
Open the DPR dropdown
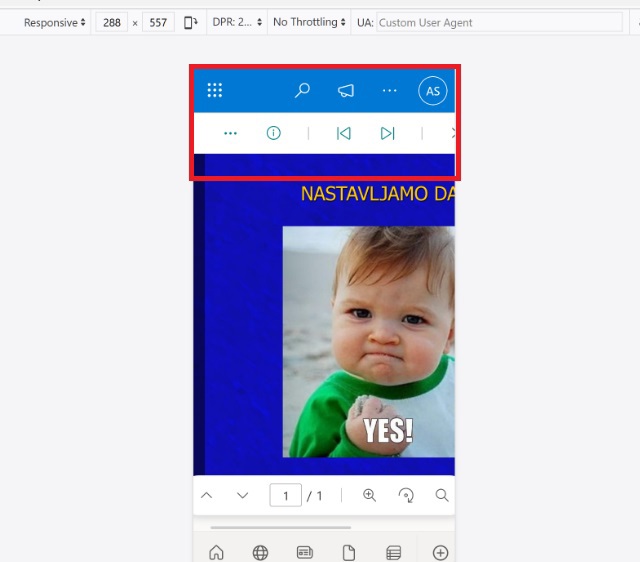pyautogui.click(x=237, y=22)
